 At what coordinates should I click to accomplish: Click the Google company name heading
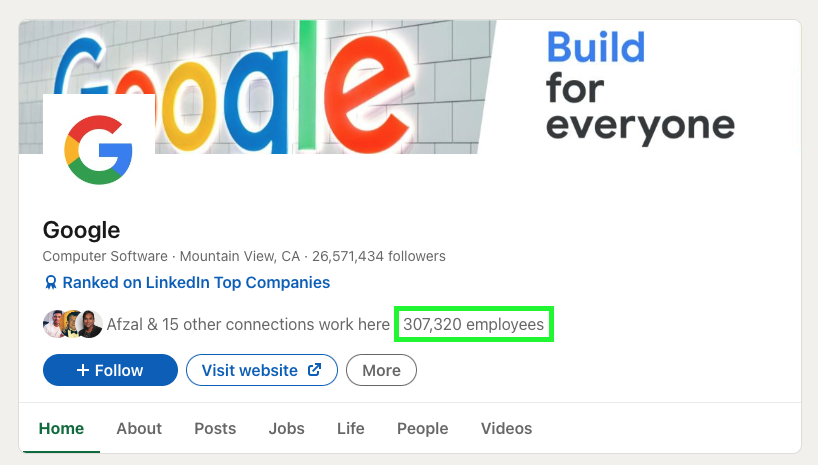point(81,230)
